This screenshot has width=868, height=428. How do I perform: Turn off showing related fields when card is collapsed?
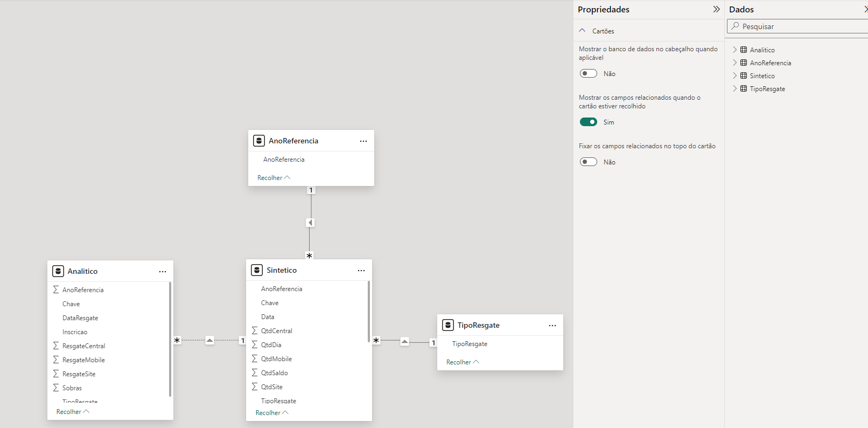tap(589, 122)
